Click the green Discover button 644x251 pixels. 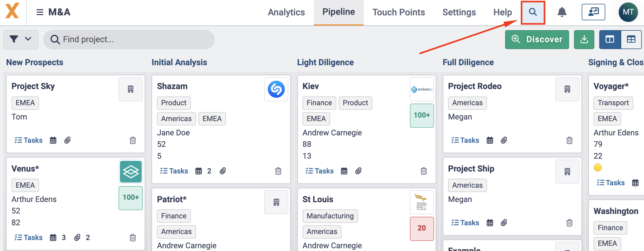tap(537, 39)
